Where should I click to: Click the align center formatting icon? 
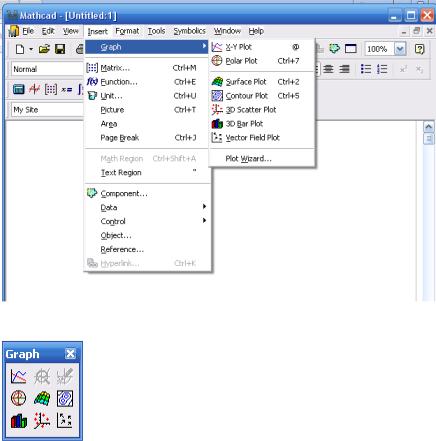pyautogui.click(x=328, y=69)
